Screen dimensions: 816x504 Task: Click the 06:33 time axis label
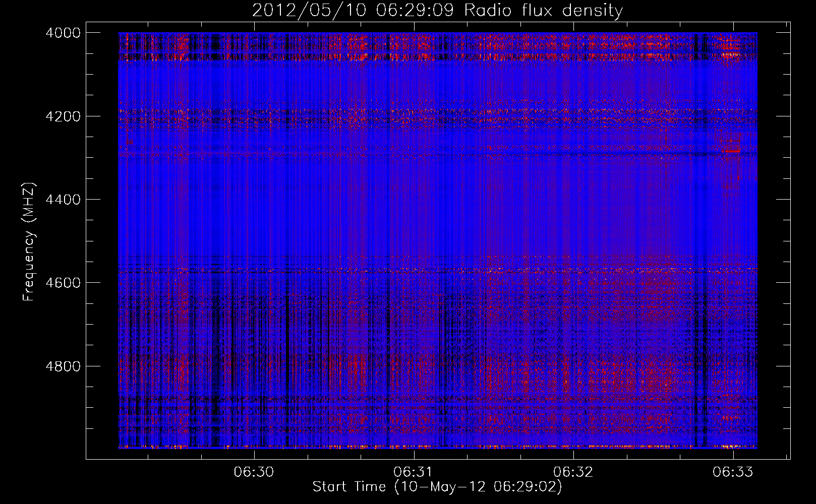(733, 472)
